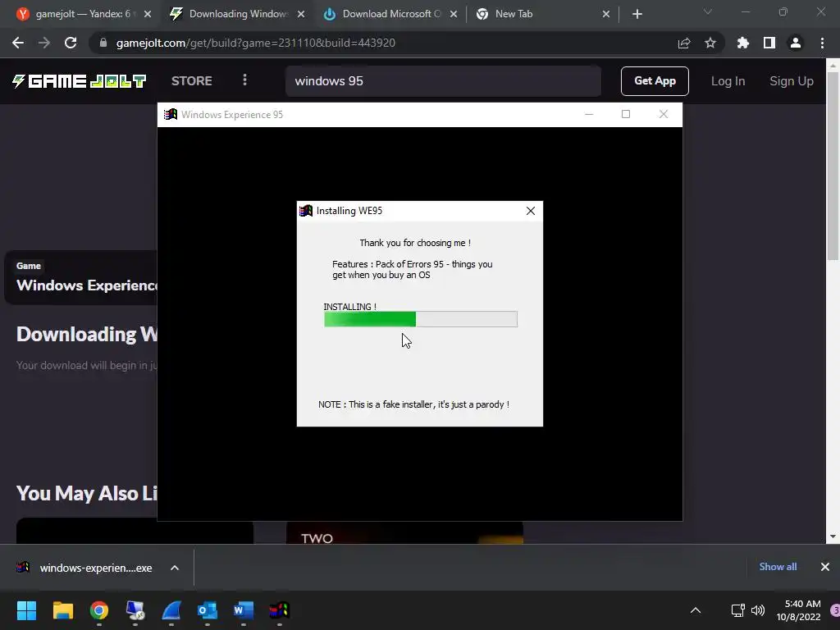Screen dimensions: 840x630
Task: Open the Chrome profile avatar
Action: point(796,43)
